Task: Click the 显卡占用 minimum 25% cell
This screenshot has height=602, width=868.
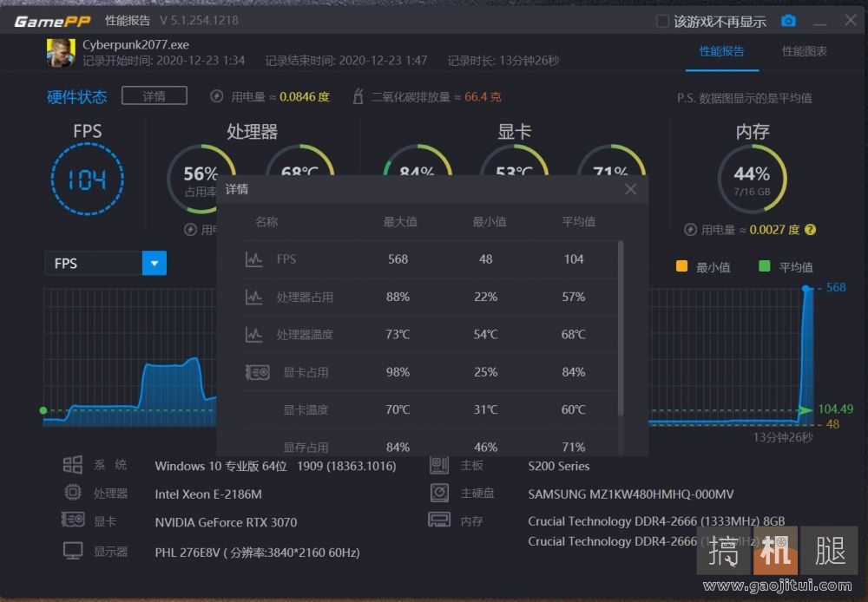Action: 485,372
